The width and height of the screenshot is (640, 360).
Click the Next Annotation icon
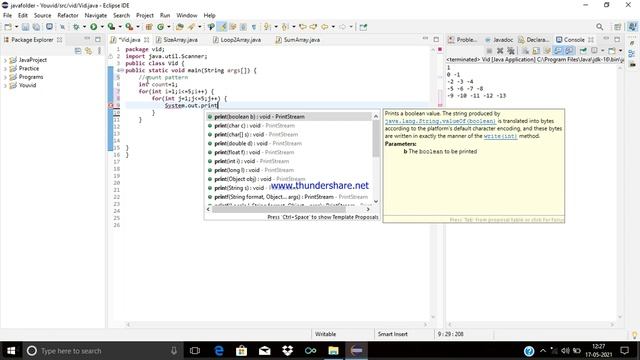pyautogui.click(x=267, y=27)
